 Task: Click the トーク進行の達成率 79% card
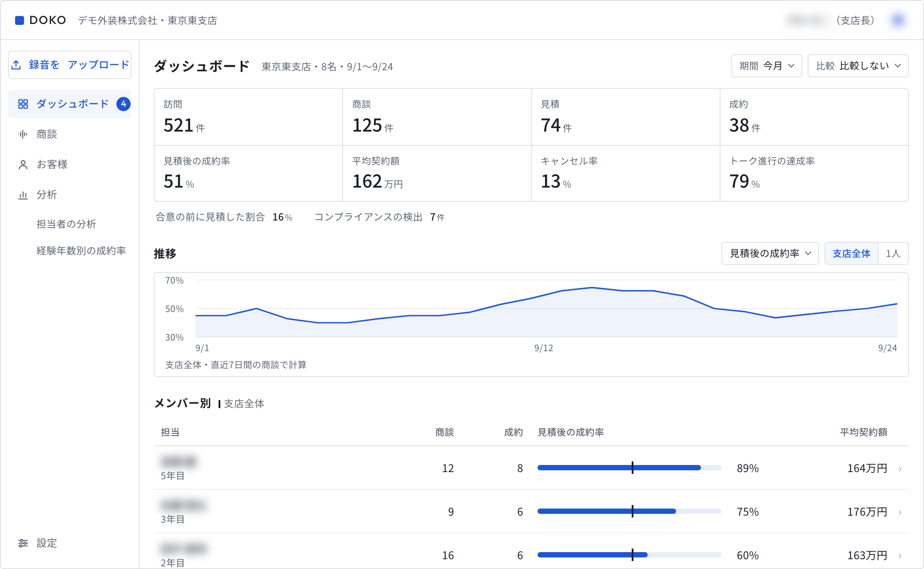point(814,173)
